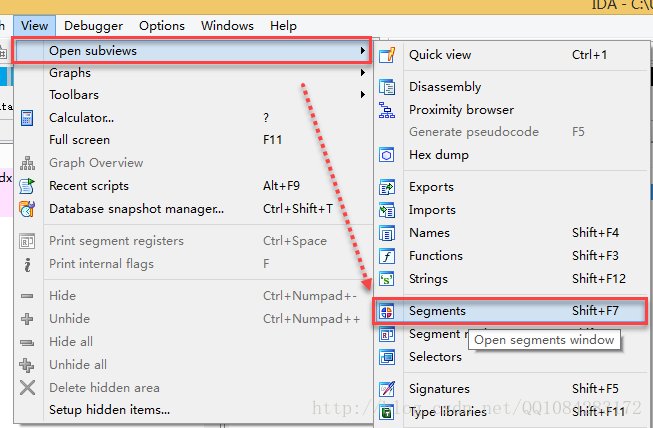Click the Strings 's' icon
The height and width of the screenshot is (428, 653).
(387, 279)
